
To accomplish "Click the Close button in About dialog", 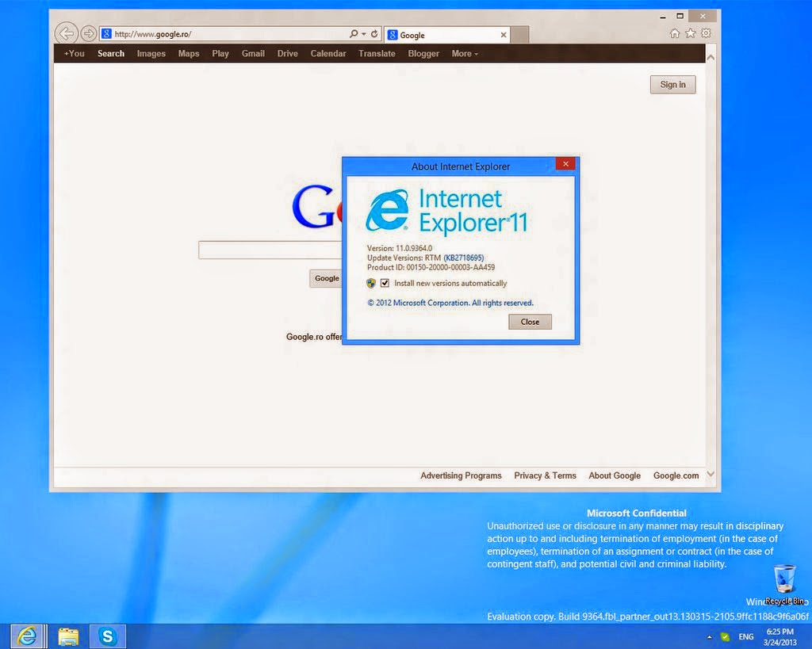I will (x=530, y=322).
